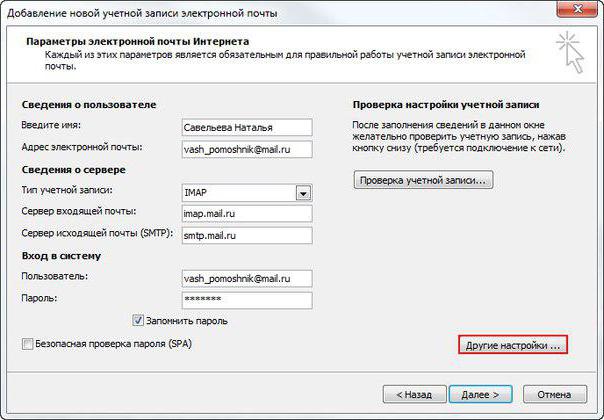Click the password input field
Viewport: 604px width, 420px height.
(246, 299)
